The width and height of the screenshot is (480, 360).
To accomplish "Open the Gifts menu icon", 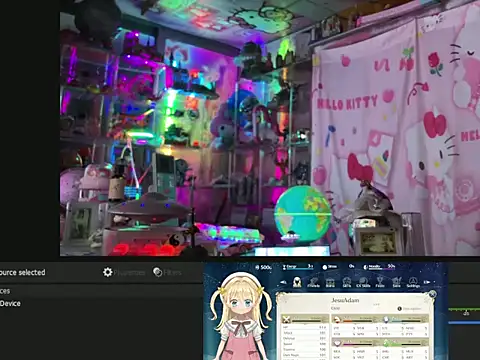I will click(x=347, y=283).
